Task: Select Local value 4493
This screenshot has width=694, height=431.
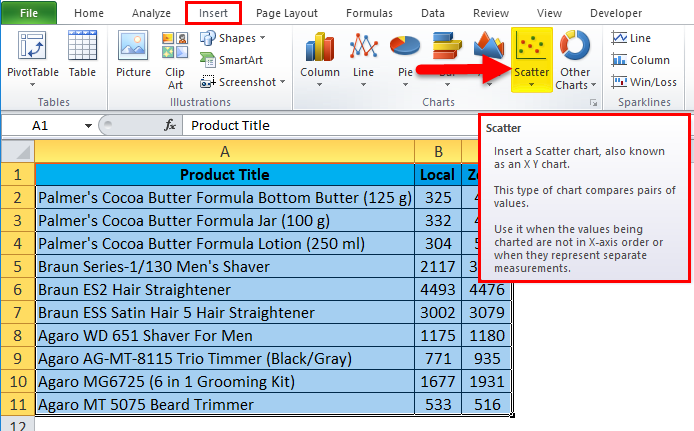Action: pyautogui.click(x=438, y=290)
